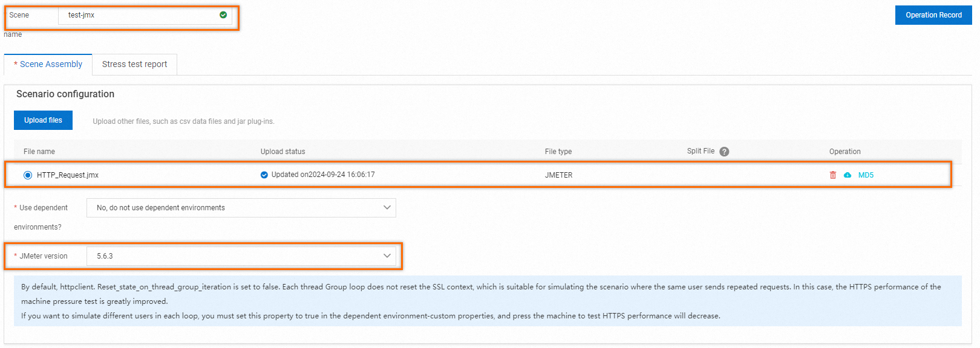Select the HTTP_Request.jmx radio button
The width and height of the screenshot is (980, 348).
point(28,175)
